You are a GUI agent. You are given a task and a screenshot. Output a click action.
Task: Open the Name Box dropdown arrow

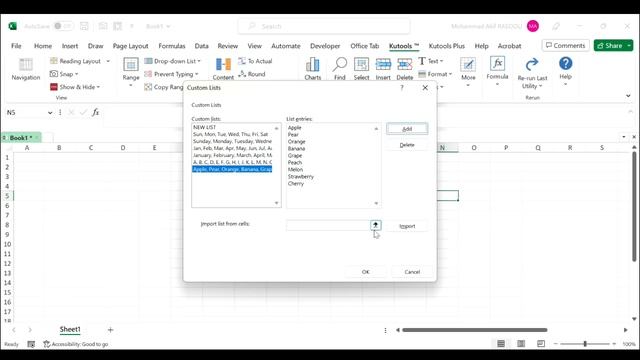50,113
